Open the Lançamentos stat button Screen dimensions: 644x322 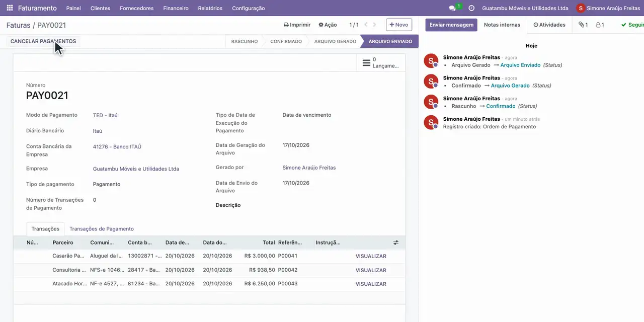click(x=381, y=62)
